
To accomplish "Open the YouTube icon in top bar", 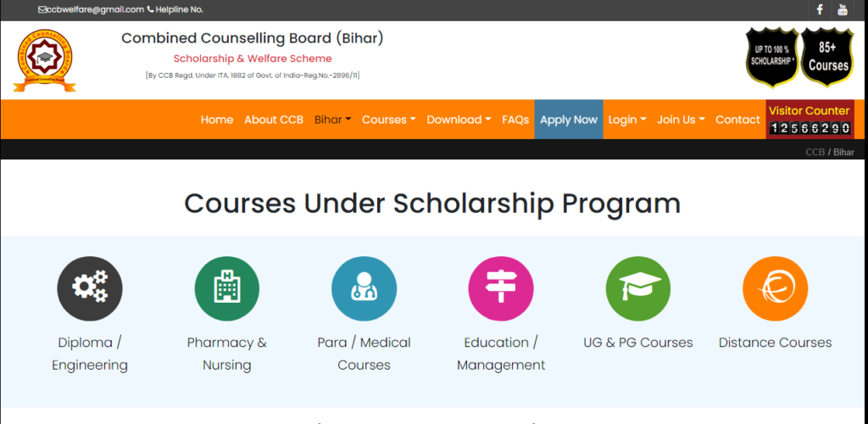I will click(x=843, y=10).
